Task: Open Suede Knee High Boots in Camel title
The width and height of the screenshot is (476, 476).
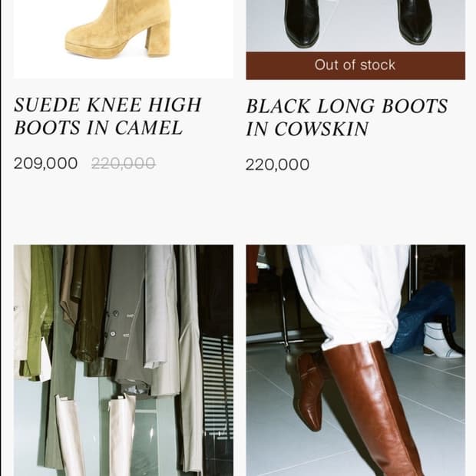Action: click(107, 116)
